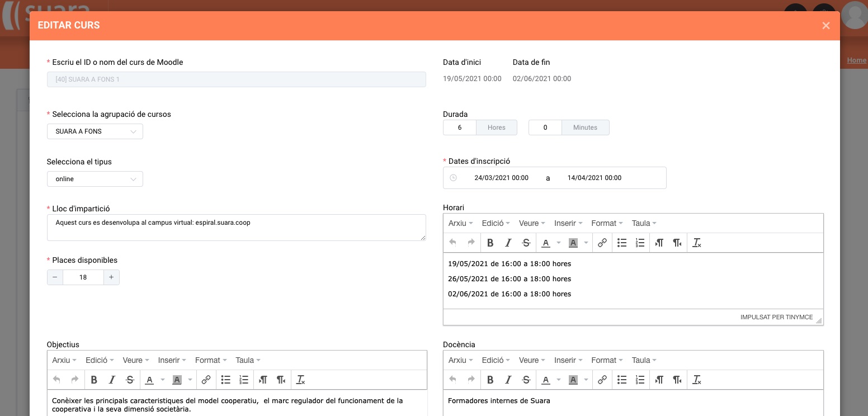The width and height of the screenshot is (868, 416).
Task: Open Veure menu in Horari editor
Action: [531, 223]
